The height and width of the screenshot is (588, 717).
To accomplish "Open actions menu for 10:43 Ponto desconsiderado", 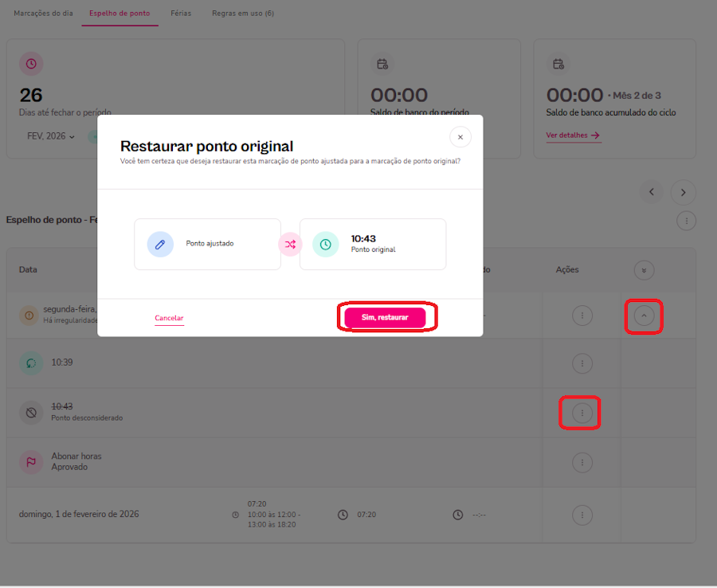I will (582, 413).
